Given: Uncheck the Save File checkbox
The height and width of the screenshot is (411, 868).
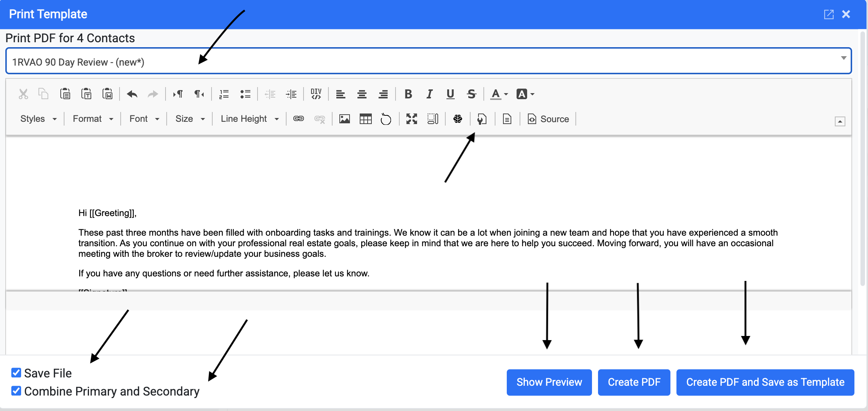Looking at the screenshot, I should click(x=16, y=373).
